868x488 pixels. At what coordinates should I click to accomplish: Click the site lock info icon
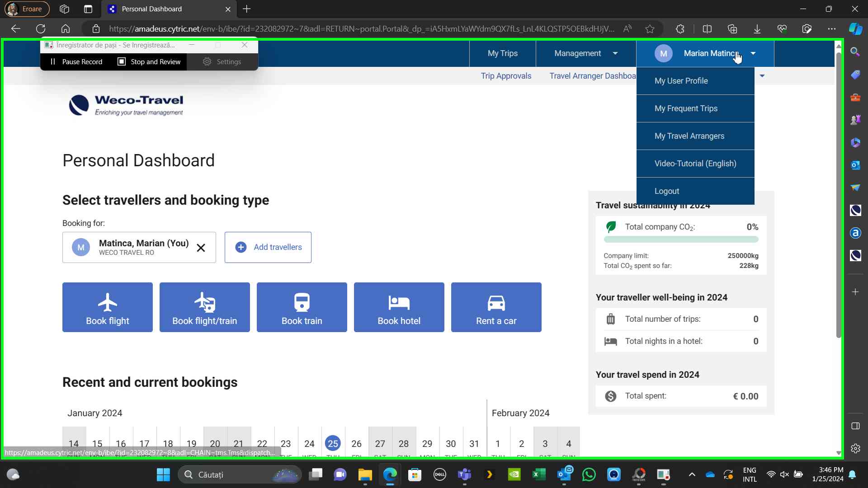pos(96,29)
